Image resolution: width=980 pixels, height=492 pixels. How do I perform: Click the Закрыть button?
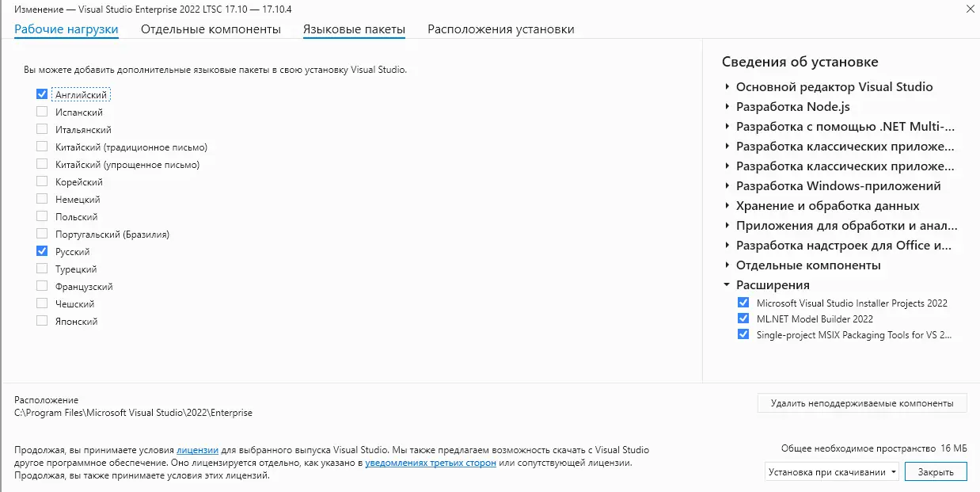pos(936,472)
